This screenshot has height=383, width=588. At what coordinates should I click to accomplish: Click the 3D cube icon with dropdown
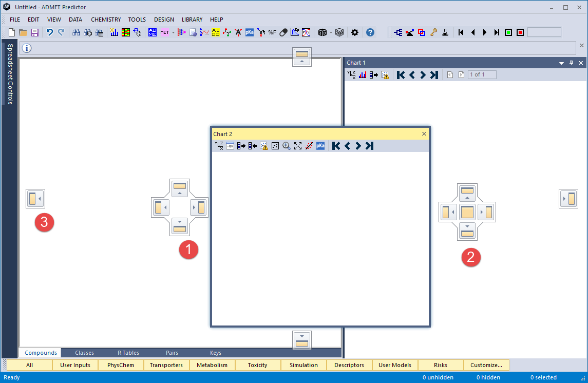click(x=322, y=32)
